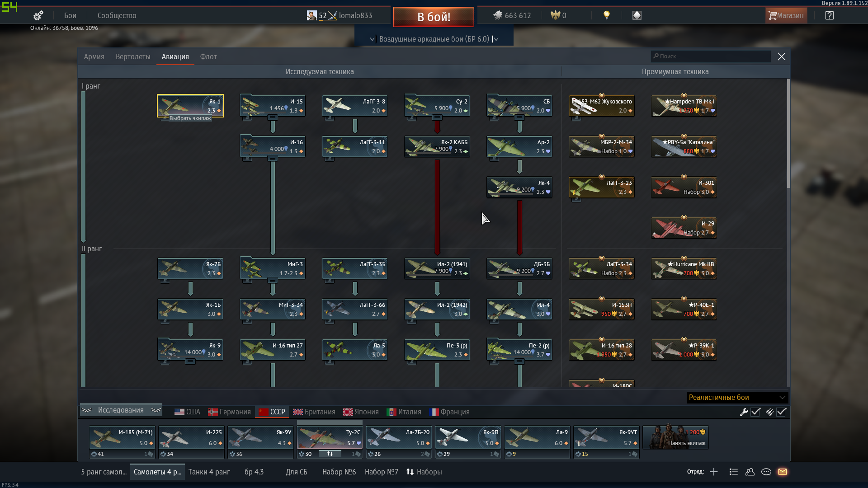
Task: Click the silver lions balance 663 612
Action: tap(512, 15)
